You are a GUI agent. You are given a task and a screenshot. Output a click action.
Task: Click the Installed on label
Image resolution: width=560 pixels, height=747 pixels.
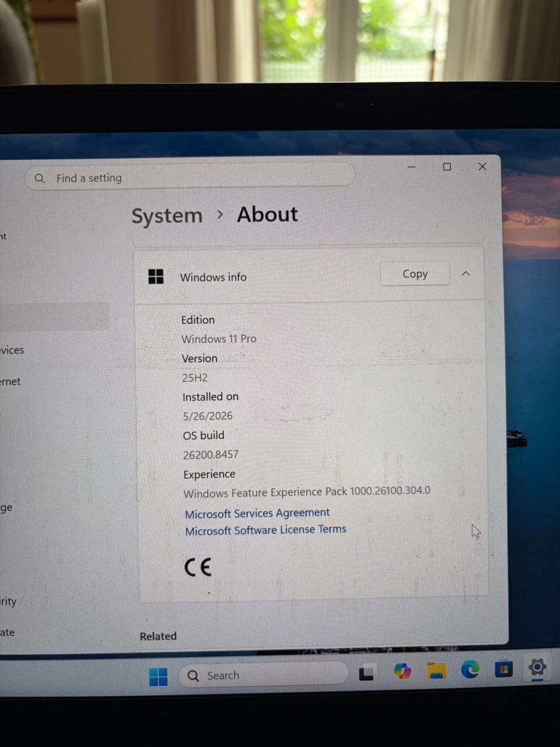[x=211, y=397]
